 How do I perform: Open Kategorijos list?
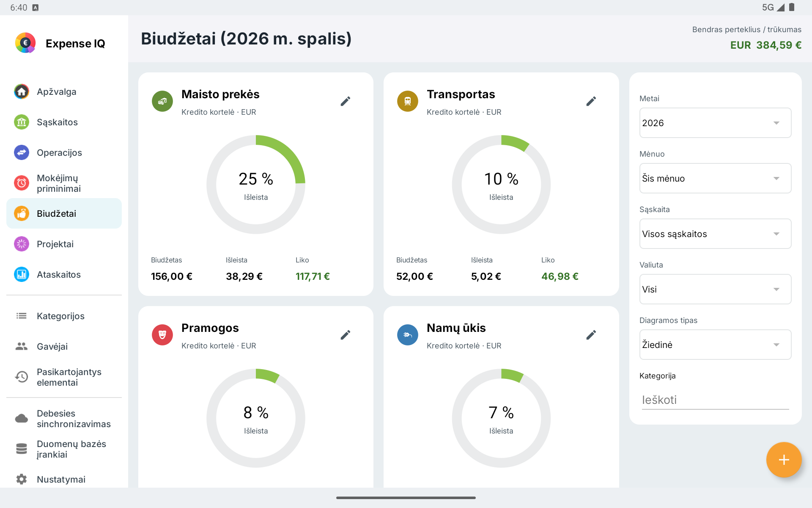pyautogui.click(x=64, y=316)
